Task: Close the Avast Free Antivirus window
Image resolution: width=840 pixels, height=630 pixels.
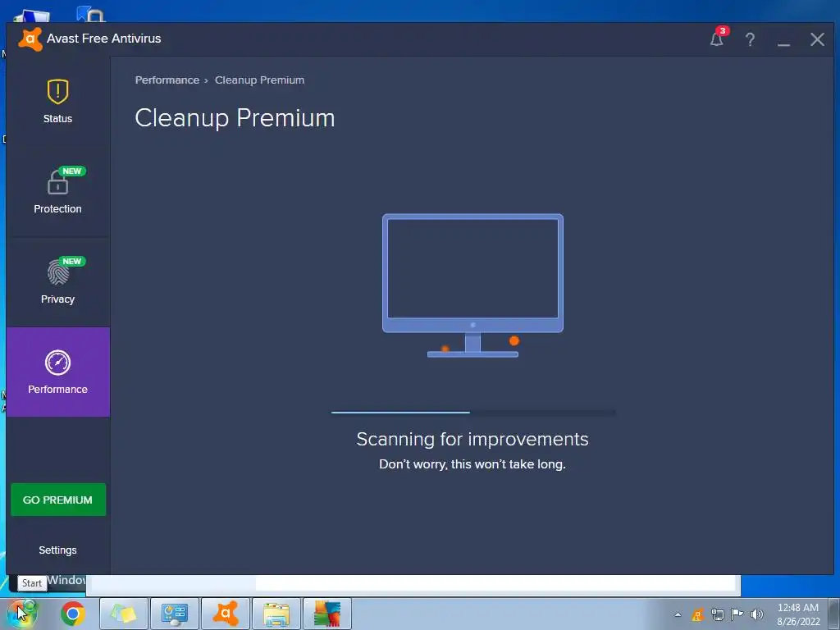Action: point(817,39)
